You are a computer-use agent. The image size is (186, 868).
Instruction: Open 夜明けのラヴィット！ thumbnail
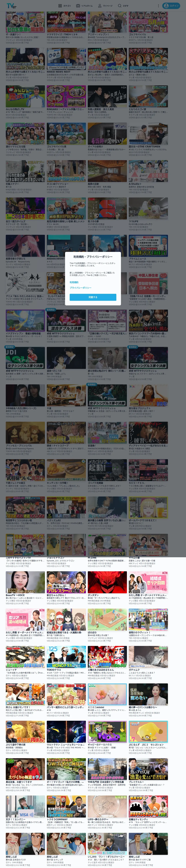click(x=148, y=620)
